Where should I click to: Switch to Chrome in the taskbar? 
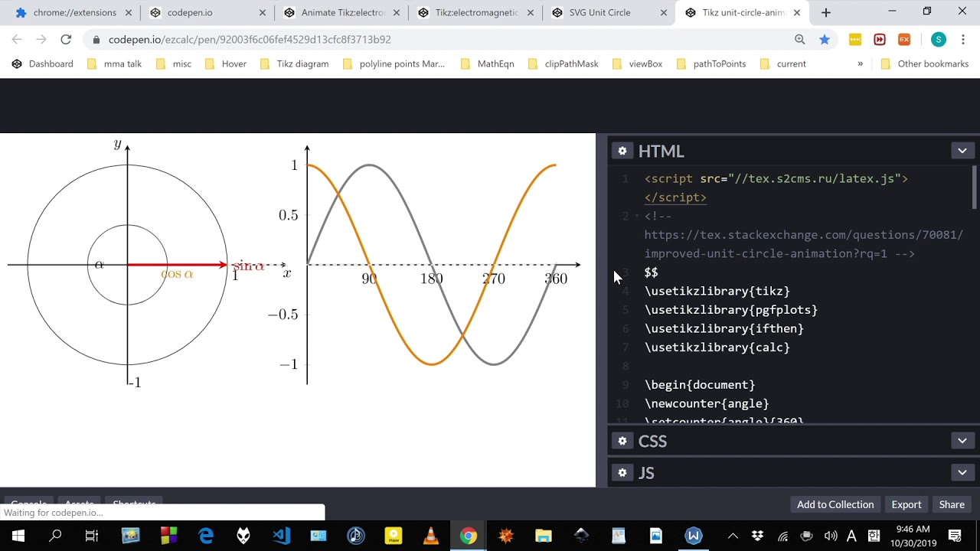coord(468,536)
